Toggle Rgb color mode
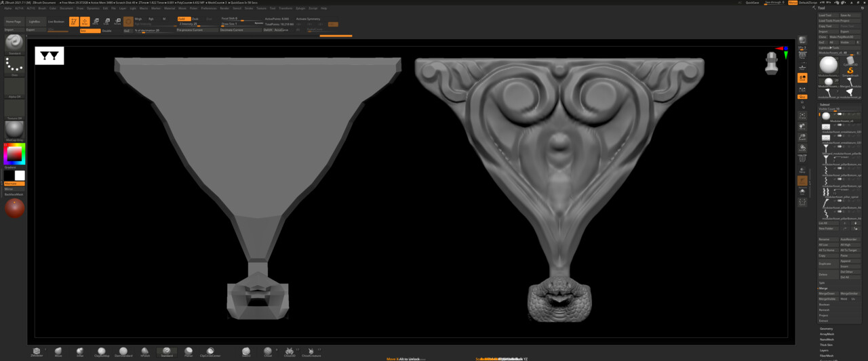 pyautogui.click(x=151, y=19)
